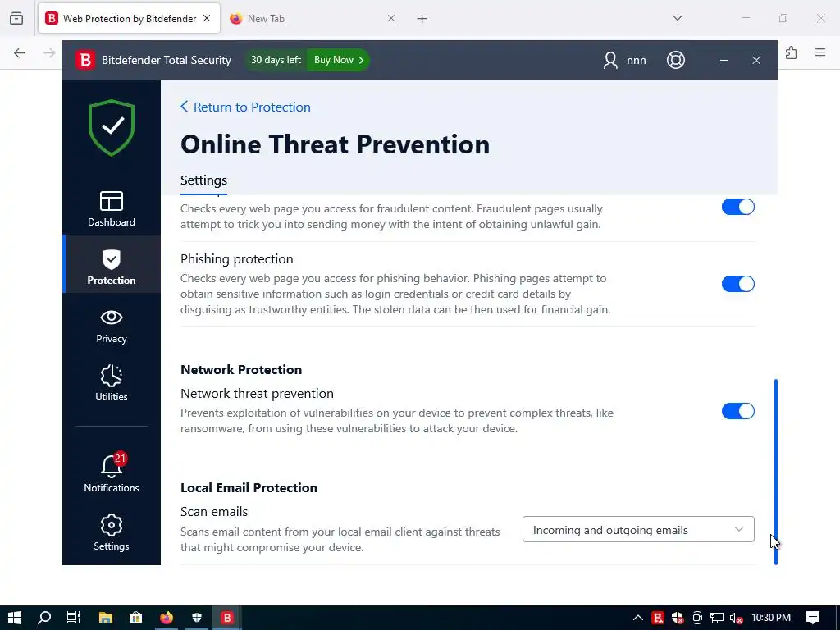Click the Network Protection section heading
This screenshot has height=630, width=840.
tap(241, 370)
